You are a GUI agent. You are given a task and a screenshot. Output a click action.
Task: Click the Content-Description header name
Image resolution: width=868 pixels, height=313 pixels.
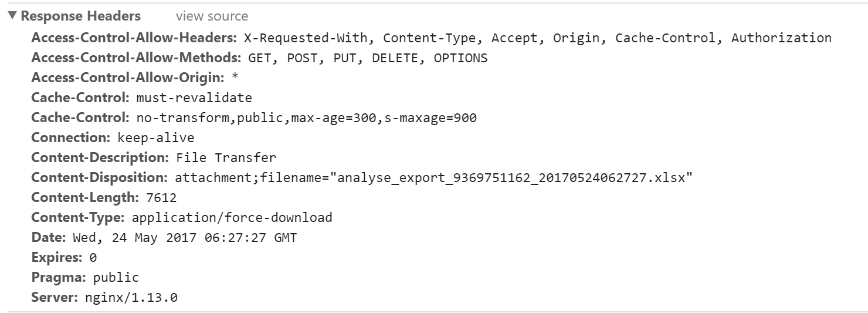pyautogui.click(x=100, y=158)
